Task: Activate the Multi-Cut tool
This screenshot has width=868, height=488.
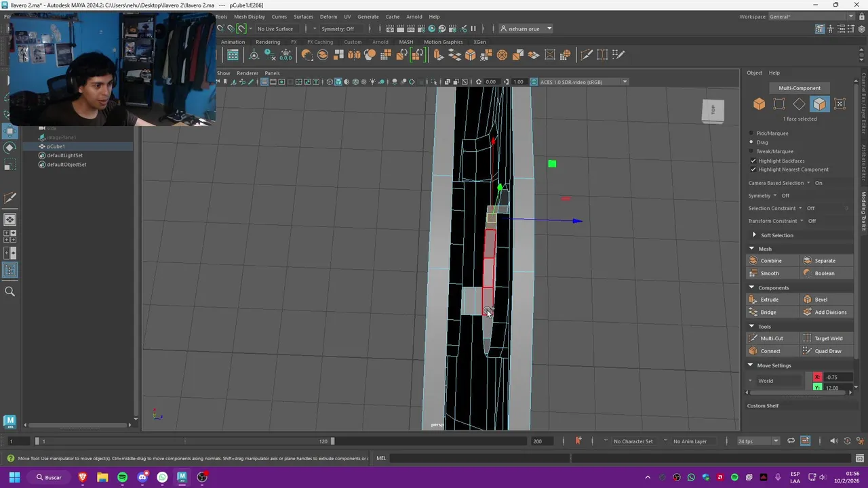Action: [x=772, y=338]
